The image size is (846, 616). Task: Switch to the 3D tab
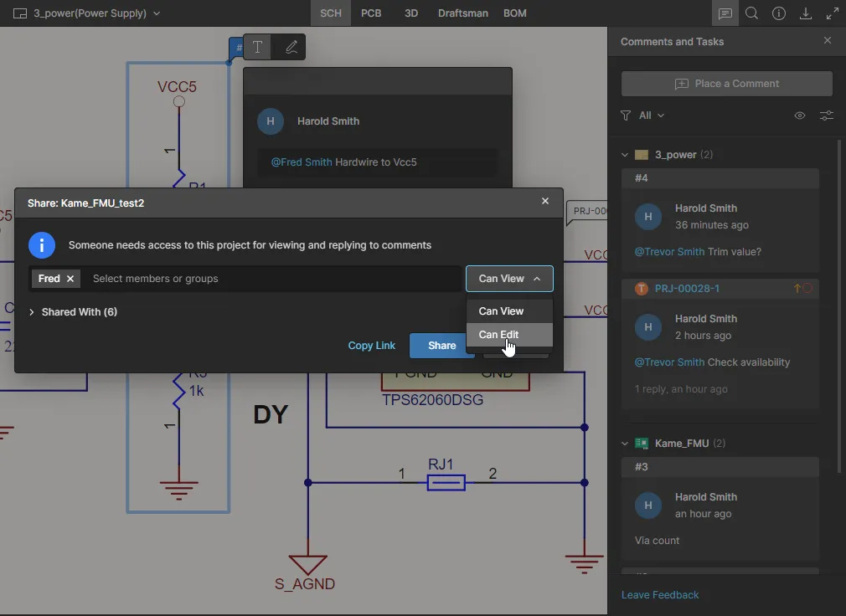tap(411, 13)
